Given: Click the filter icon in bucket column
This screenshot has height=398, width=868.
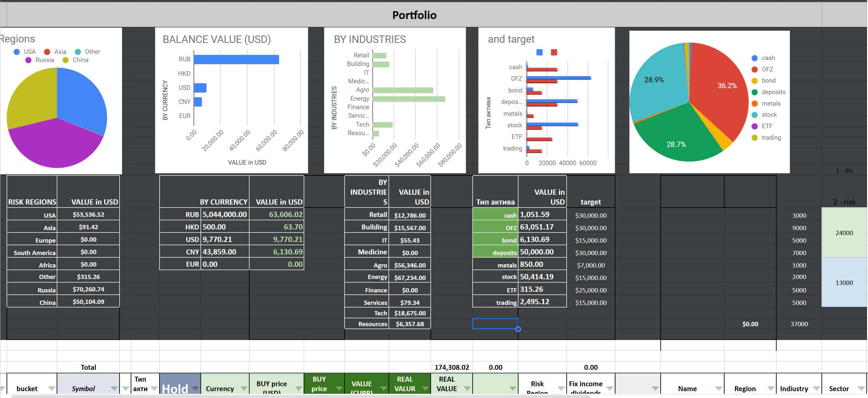Looking at the screenshot, I should point(51,388).
